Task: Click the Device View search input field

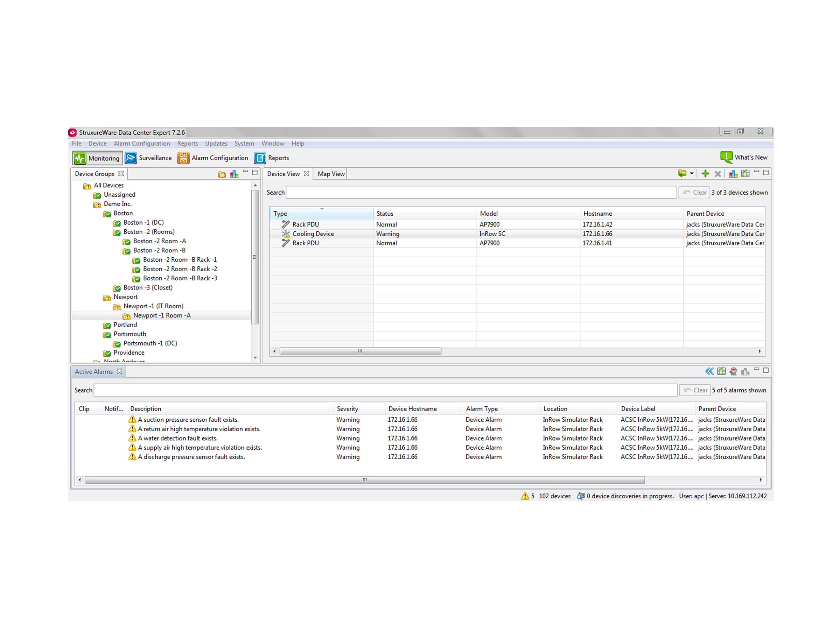Action: point(481,192)
